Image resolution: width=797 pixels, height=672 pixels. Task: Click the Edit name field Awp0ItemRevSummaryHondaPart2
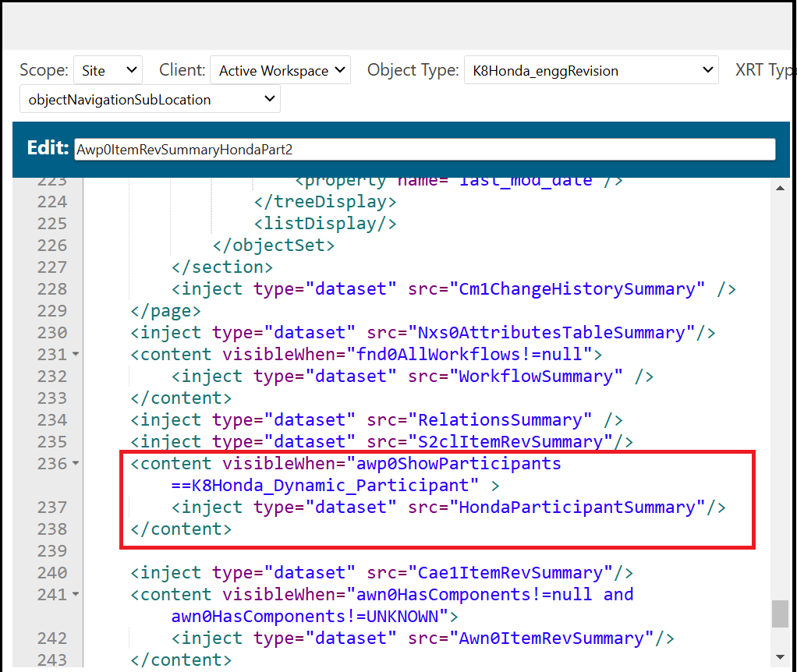pos(424,149)
